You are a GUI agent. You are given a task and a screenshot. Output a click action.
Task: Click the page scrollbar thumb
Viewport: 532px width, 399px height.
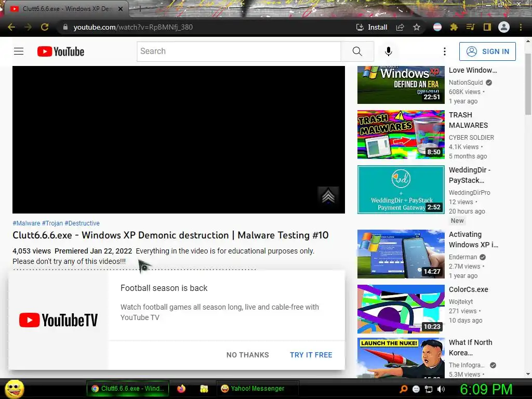click(x=528, y=84)
